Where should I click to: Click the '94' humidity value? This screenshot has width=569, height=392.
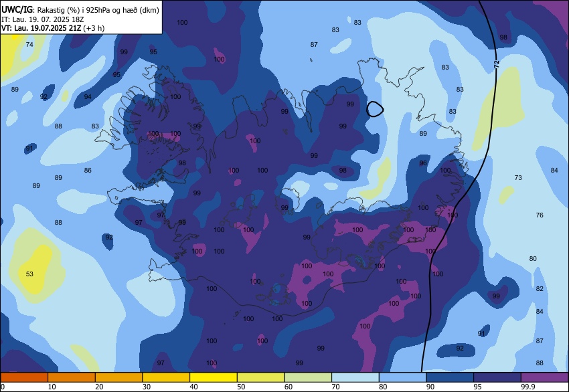tap(88, 96)
